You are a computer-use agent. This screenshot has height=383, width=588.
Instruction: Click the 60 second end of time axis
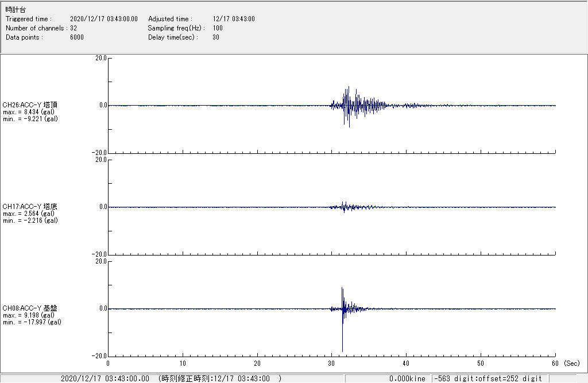tap(555, 363)
